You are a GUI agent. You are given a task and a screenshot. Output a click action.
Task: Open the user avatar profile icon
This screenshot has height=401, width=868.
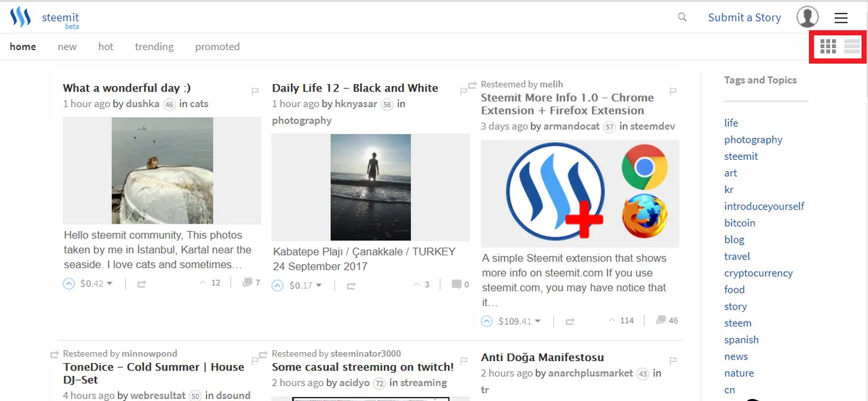pyautogui.click(x=807, y=17)
